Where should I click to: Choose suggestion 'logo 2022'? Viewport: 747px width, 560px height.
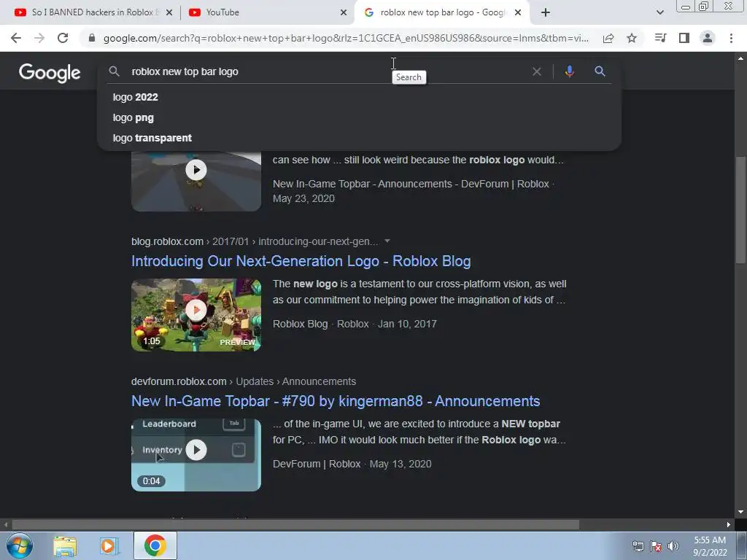(x=135, y=97)
